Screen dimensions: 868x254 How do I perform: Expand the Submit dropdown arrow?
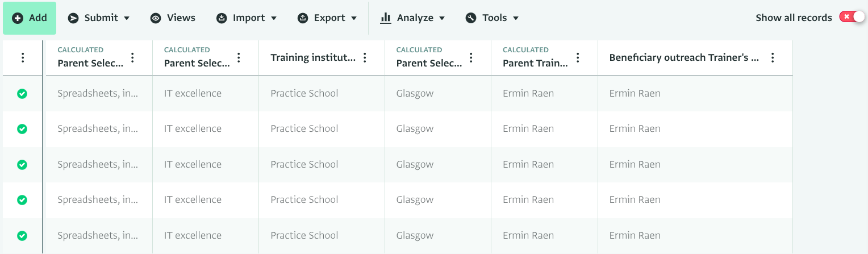[x=127, y=18]
